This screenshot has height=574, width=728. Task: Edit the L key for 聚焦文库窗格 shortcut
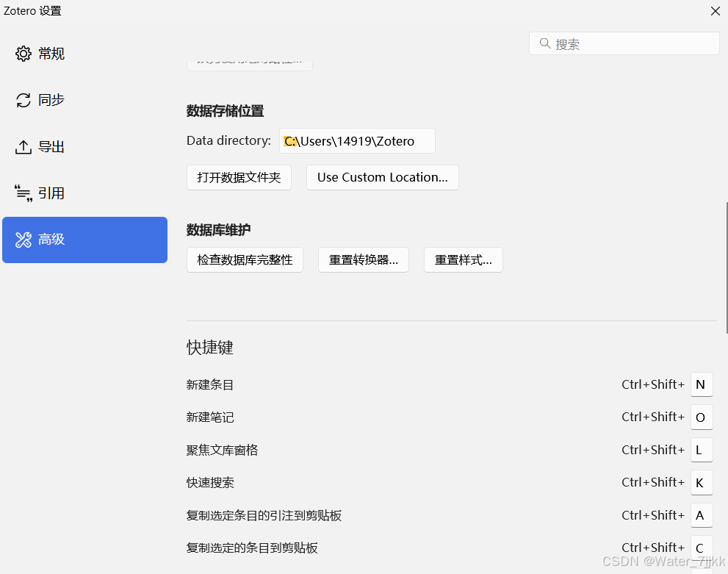coord(702,450)
